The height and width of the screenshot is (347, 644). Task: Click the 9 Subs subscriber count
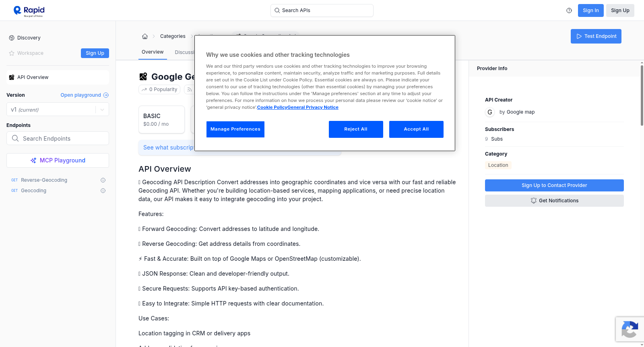pos(494,139)
